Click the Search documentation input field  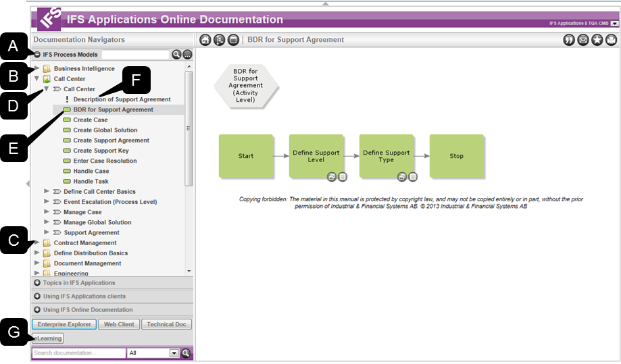tap(78, 353)
